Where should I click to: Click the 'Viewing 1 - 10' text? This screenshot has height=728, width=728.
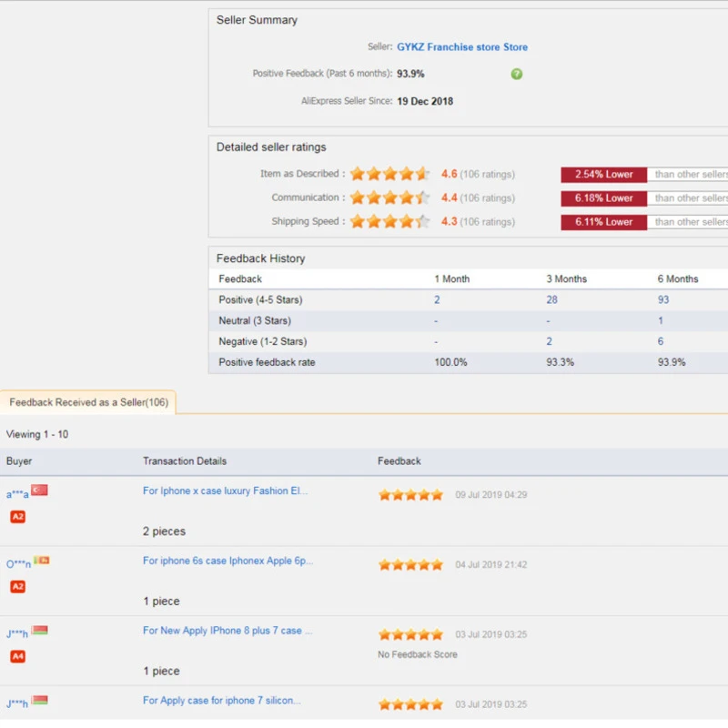37,434
